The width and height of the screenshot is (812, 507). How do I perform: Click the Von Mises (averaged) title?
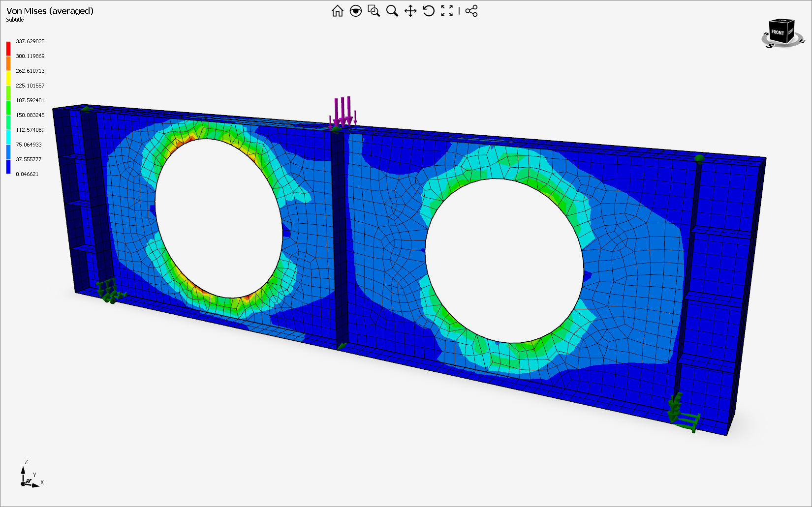pyautogui.click(x=50, y=11)
